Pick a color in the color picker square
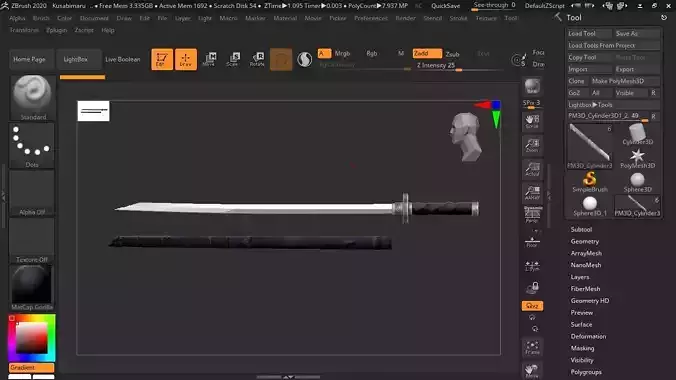The image size is (676, 380). 32,338
